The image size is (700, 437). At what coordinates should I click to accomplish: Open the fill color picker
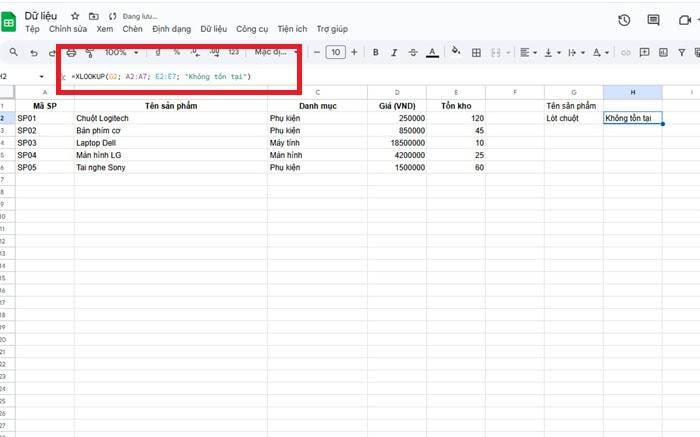point(456,51)
